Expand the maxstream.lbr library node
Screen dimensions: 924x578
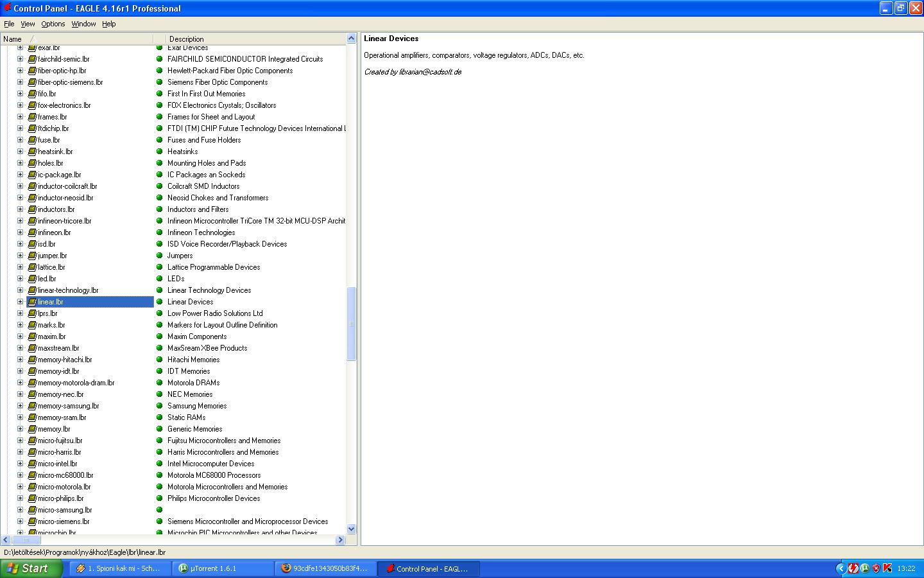coord(20,348)
